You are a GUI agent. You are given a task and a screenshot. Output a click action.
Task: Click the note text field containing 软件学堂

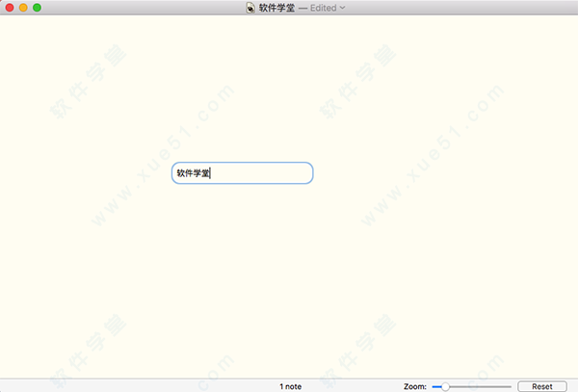tap(242, 172)
